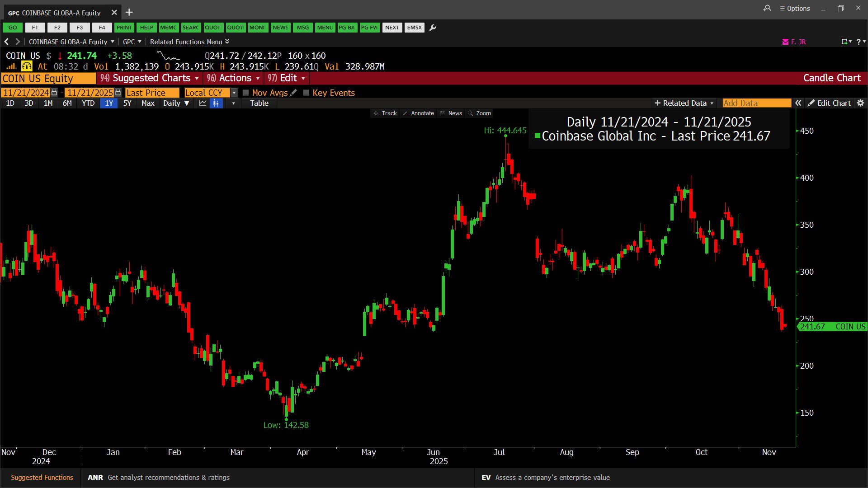Select the candlestick chart type icon
The height and width of the screenshot is (488, 868).
coord(216,103)
